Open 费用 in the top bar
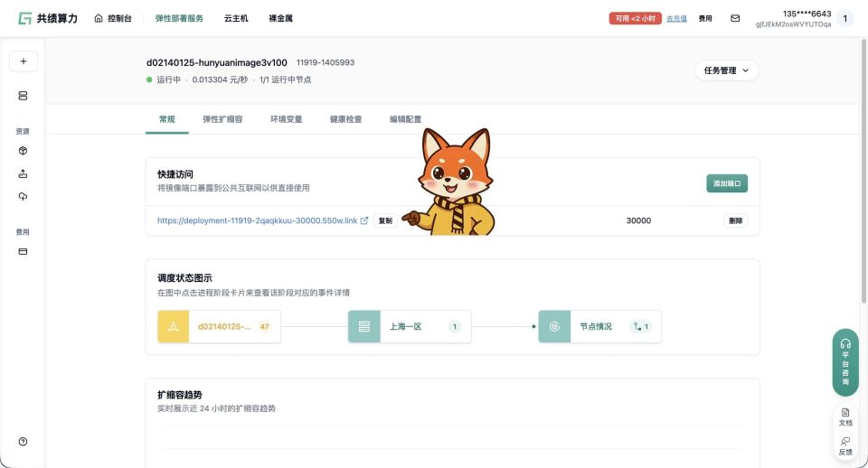 [x=705, y=18]
